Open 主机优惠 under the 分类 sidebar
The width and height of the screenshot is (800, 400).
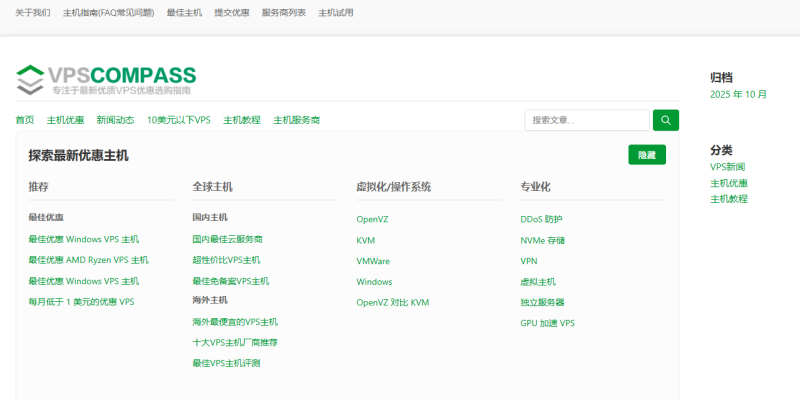click(729, 183)
